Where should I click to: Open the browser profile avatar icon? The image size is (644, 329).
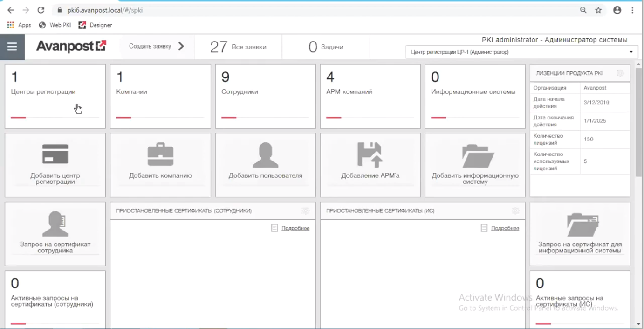617,10
